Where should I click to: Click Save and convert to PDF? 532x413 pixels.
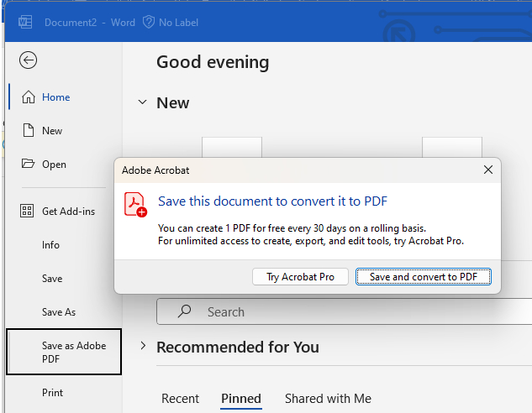(x=423, y=277)
